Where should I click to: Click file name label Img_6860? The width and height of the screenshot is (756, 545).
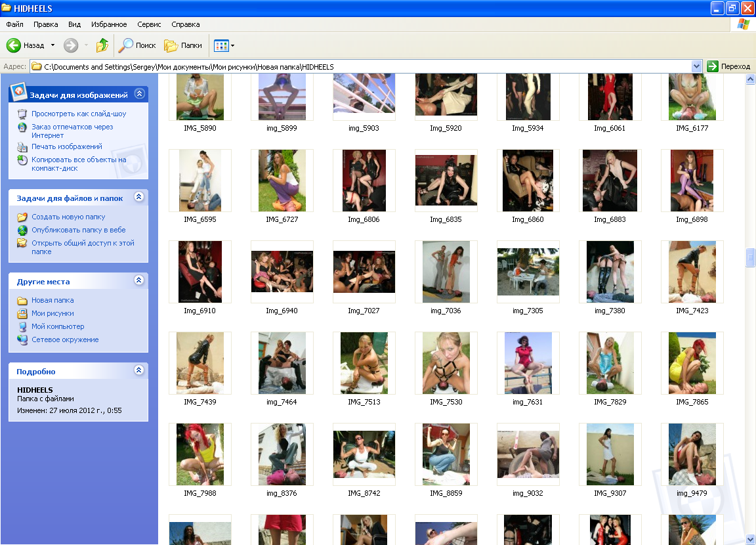point(528,219)
